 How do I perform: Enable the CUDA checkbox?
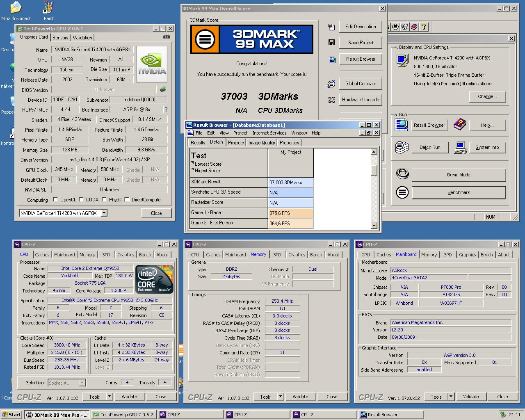tap(82, 200)
